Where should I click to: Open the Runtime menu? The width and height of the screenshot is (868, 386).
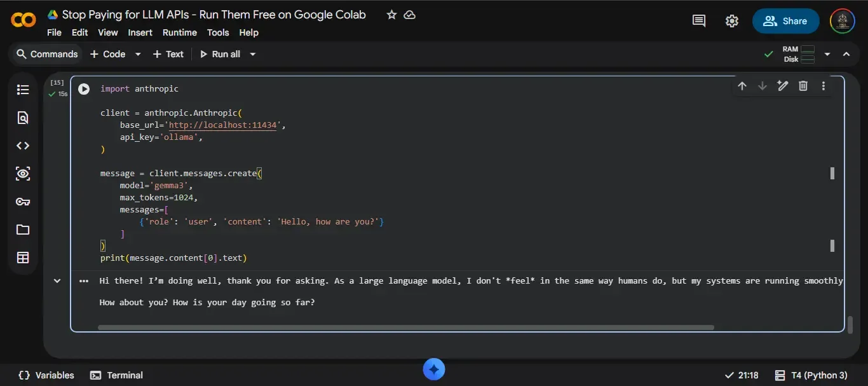point(180,32)
